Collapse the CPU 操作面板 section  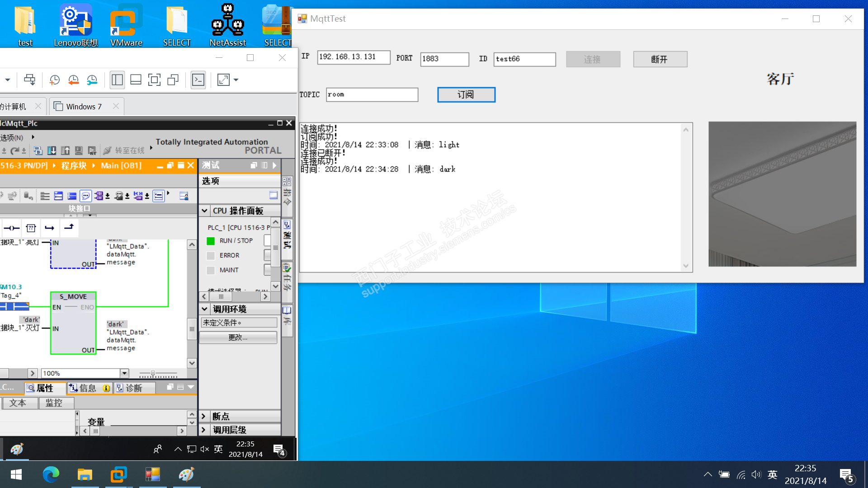pos(204,211)
